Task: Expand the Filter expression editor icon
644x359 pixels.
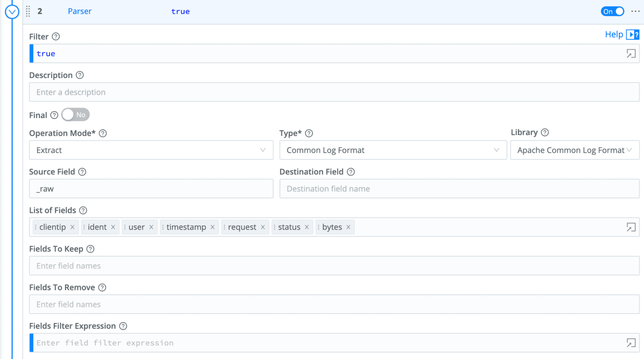Action: coord(630,54)
